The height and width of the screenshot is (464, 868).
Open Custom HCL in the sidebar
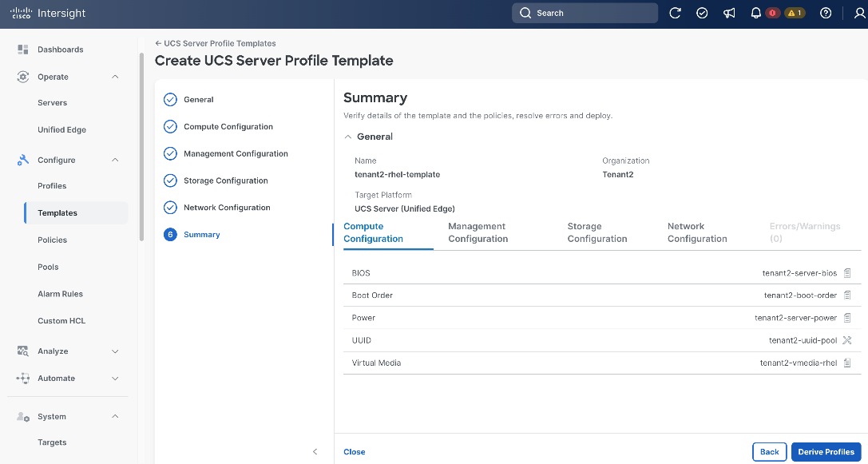pyautogui.click(x=61, y=320)
